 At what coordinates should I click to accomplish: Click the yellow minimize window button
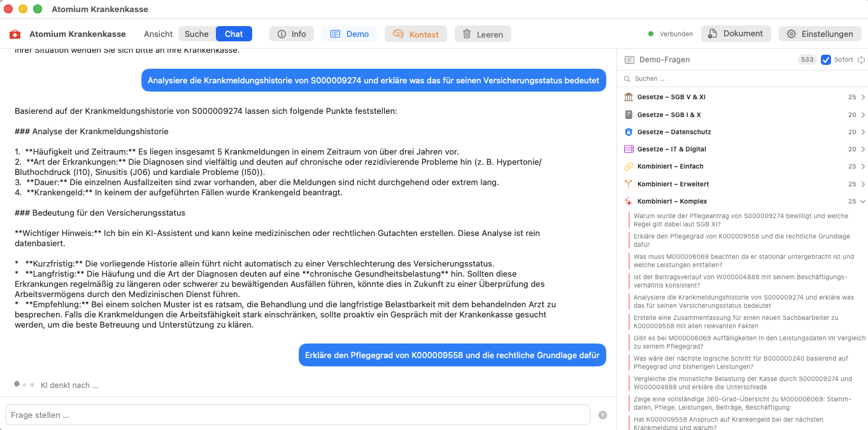23,9
